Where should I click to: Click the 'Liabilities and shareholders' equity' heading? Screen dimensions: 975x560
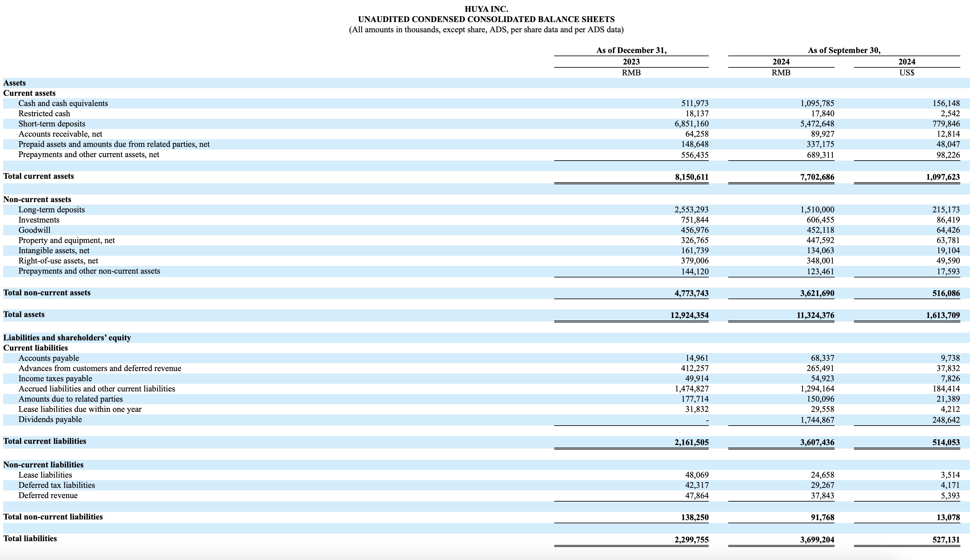pyautogui.click(x=67, y=338)
